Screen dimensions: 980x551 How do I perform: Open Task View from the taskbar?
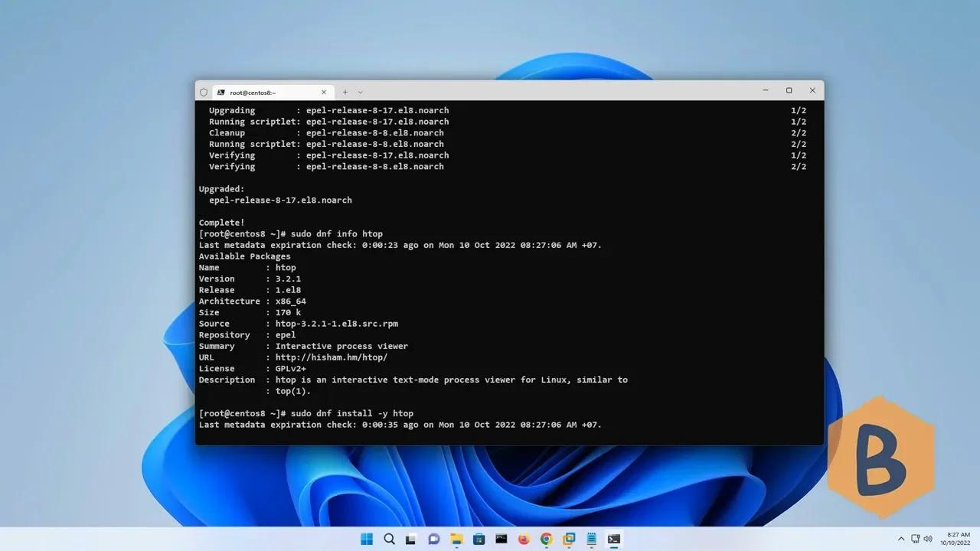(x=411, y=539)
